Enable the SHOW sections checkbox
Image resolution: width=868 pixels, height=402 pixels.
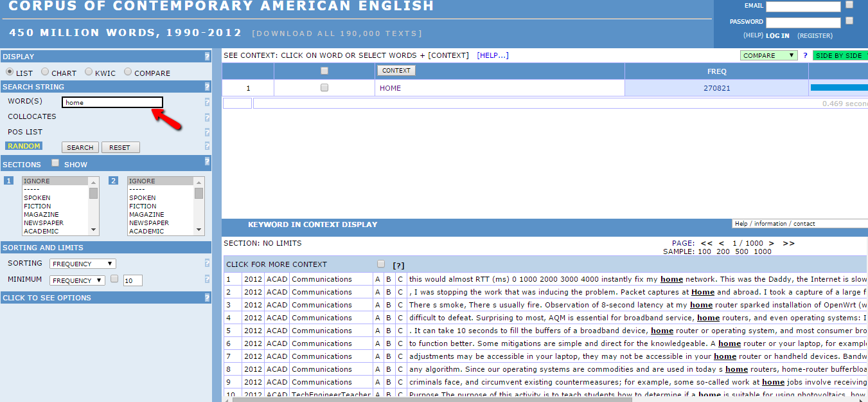55,163
